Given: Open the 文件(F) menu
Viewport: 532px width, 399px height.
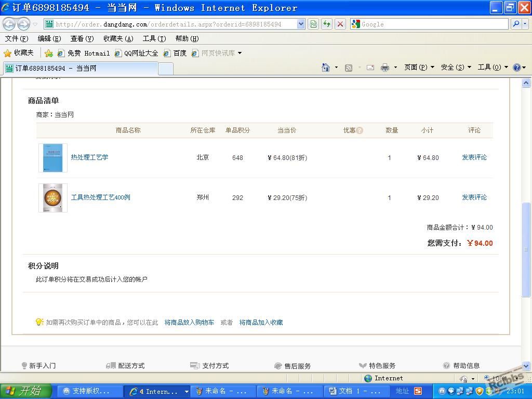Looking at the screenshot, I should 17,38.
